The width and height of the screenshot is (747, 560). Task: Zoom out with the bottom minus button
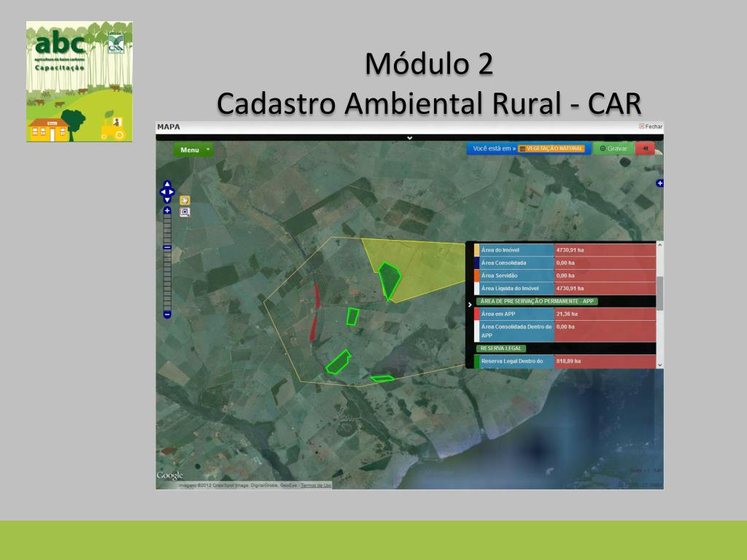(167, 315)
